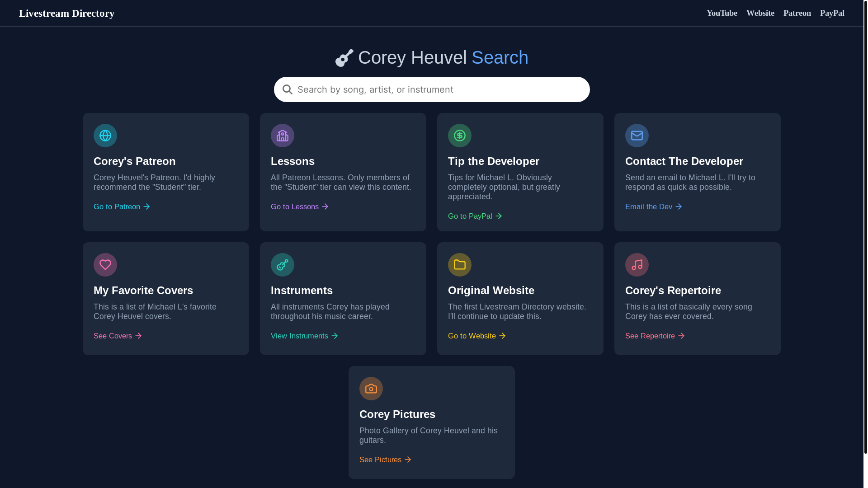Follow the Go to PayPal link
The width and height of the screenshot is (868, 488).
pos(475,216)
